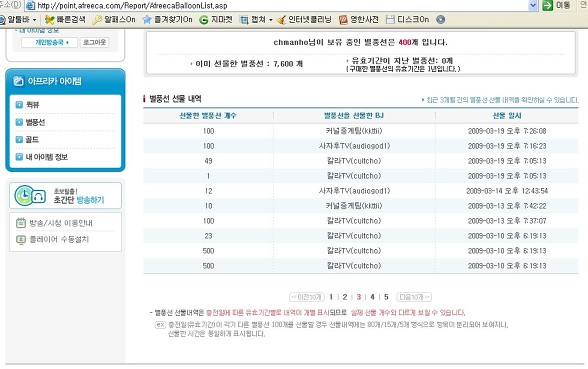Open the 플레이어 수동설치 link

click(59, 239)
